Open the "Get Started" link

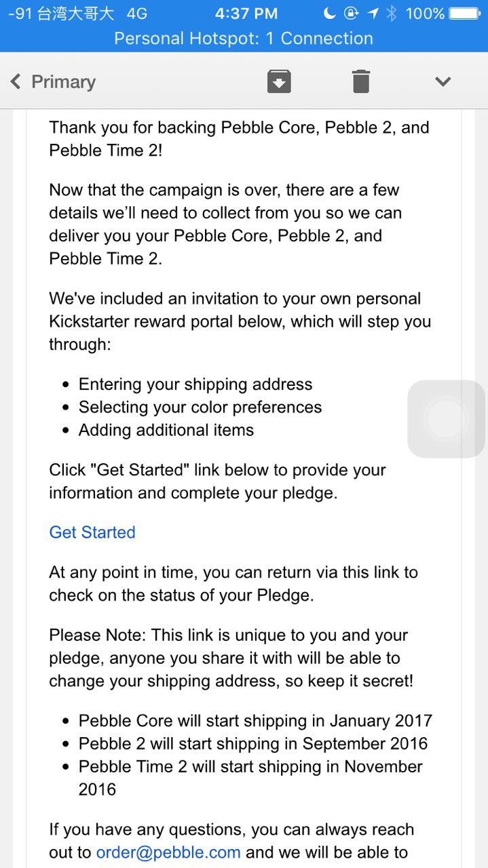pyautogui.click(x=92, y=532)
